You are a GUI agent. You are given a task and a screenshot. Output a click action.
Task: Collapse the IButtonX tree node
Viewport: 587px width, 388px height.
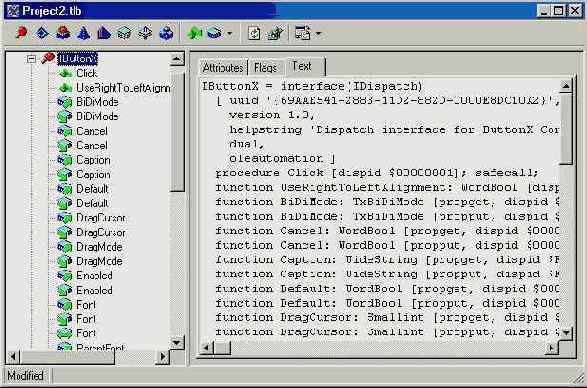coord(32,59)
